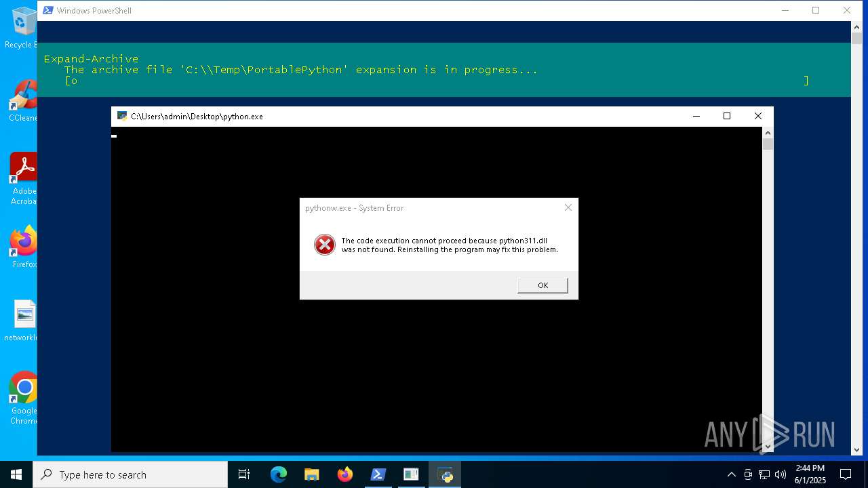This screenshot has height=488, width=868.
Task: Maximize the python.exe console window
Action: click(727, 116)
